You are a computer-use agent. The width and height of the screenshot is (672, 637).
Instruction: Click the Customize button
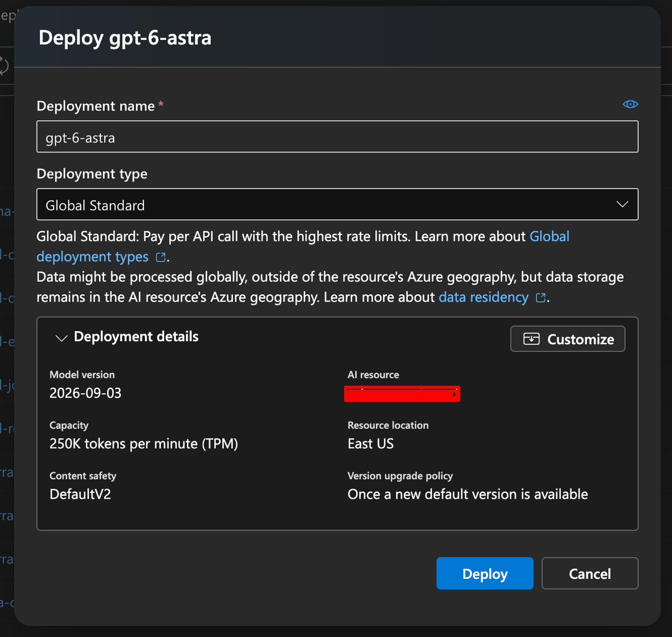point(568,339)
